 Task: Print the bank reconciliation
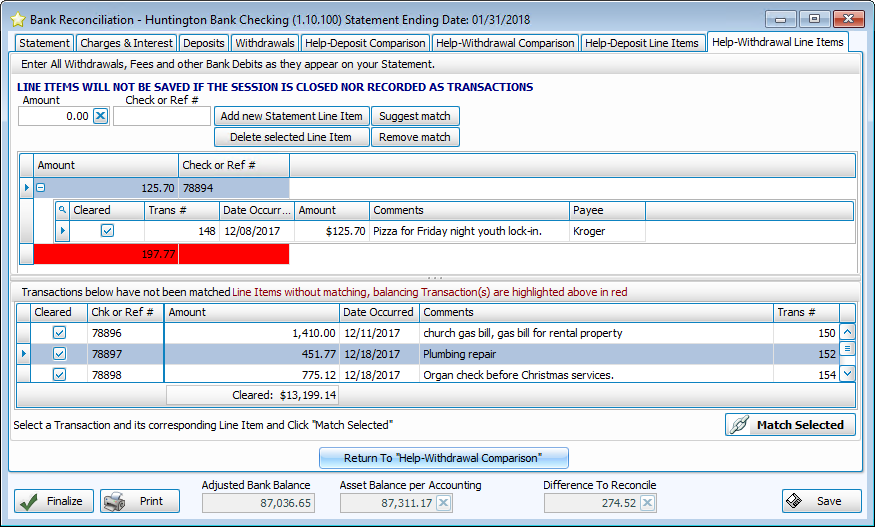[140, 501]
